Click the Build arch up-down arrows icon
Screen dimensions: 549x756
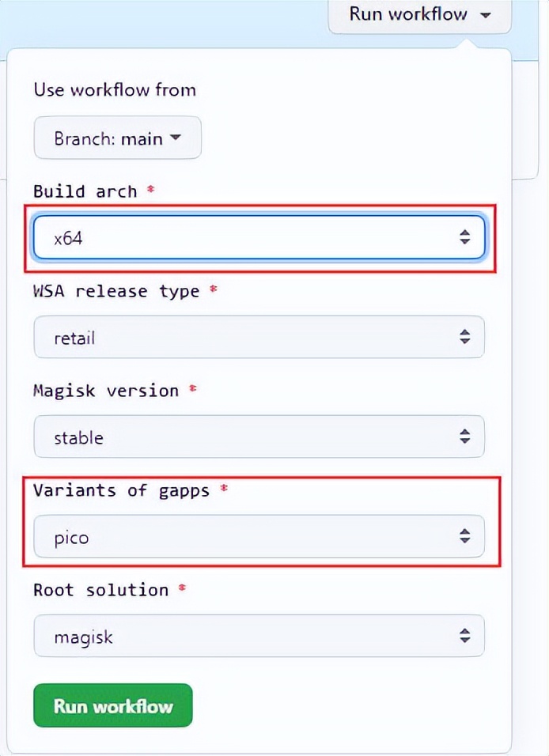[x=465, y=237]
